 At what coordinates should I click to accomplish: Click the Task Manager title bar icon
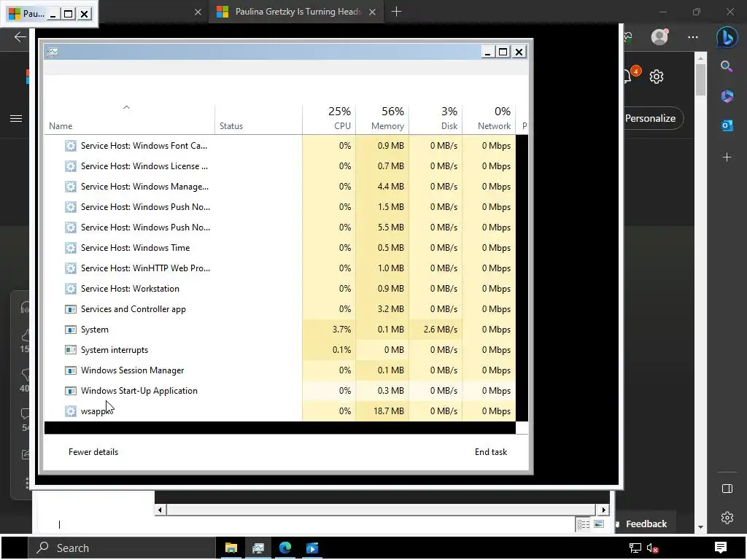pos(53,52)
